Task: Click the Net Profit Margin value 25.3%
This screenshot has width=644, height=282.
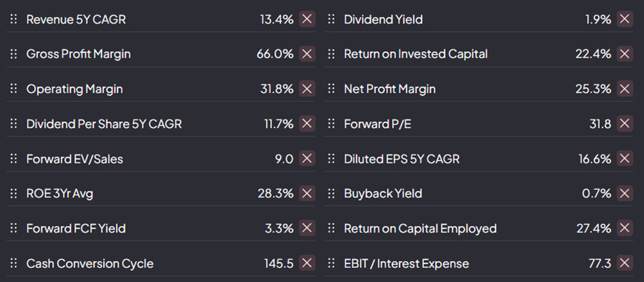Action: tap(593, 89)
